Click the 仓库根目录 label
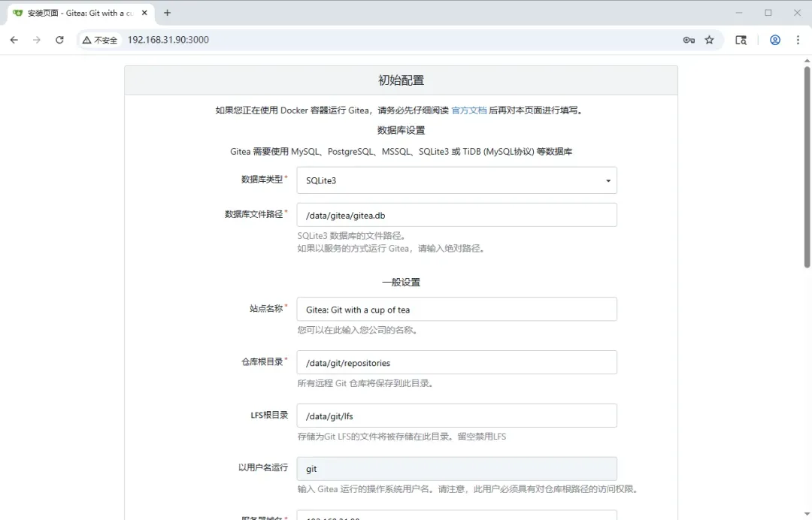Viewport: 812px width, 520px height. (262, 361)
